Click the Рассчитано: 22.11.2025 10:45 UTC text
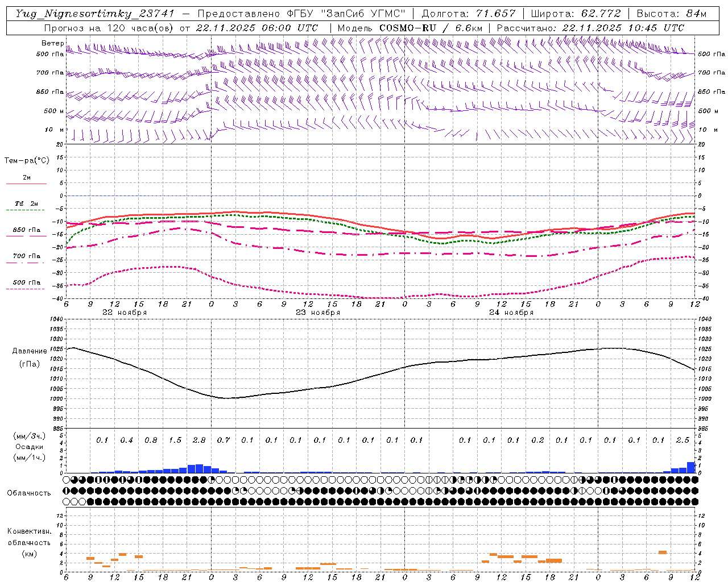The image size is (728, 582). click(590, 28)
